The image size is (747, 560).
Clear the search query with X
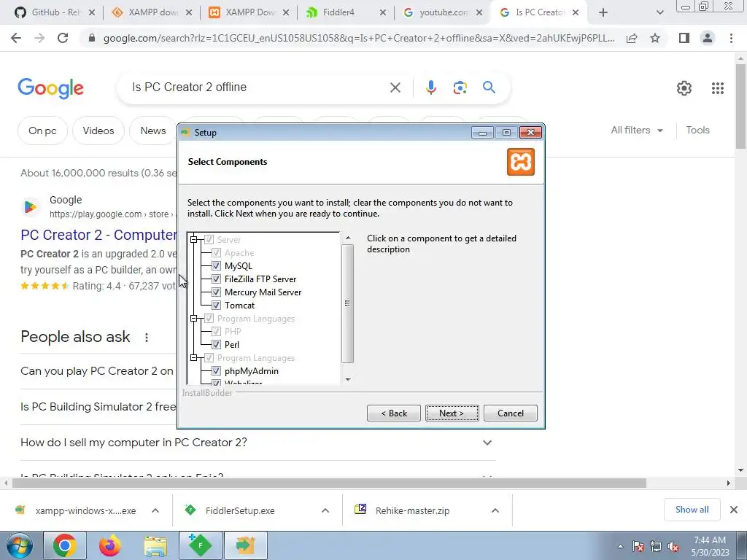[395, 87]
